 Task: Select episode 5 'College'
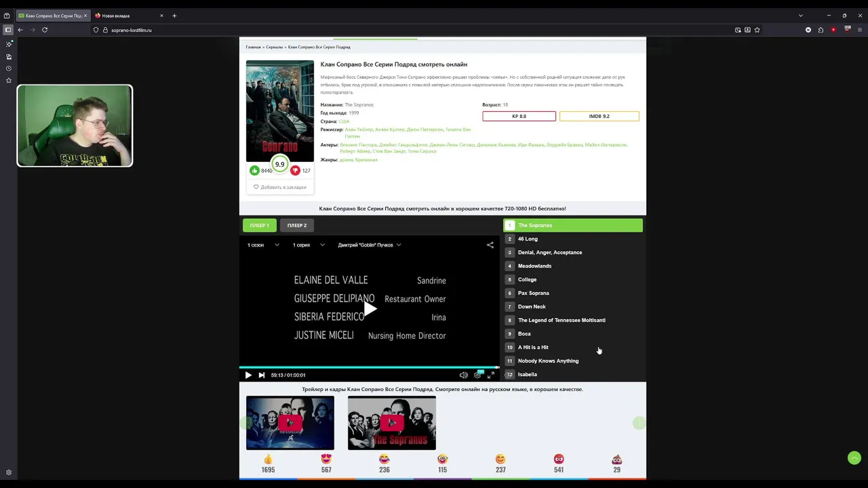573,279
